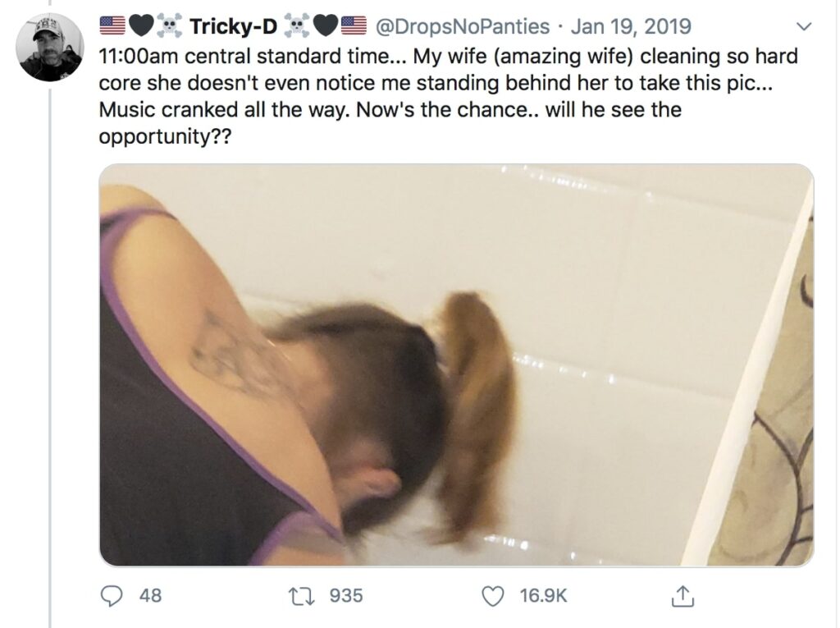Screen dimensions: 840x628
Task: Click the skull emoji before Tricky-D
Action: click(x=169, y=26)
